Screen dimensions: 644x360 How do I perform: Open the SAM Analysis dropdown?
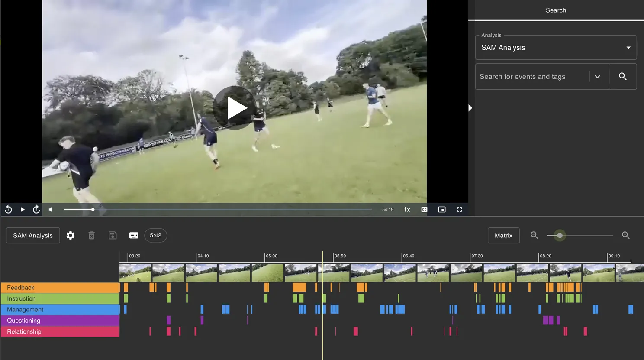(556, 48)
